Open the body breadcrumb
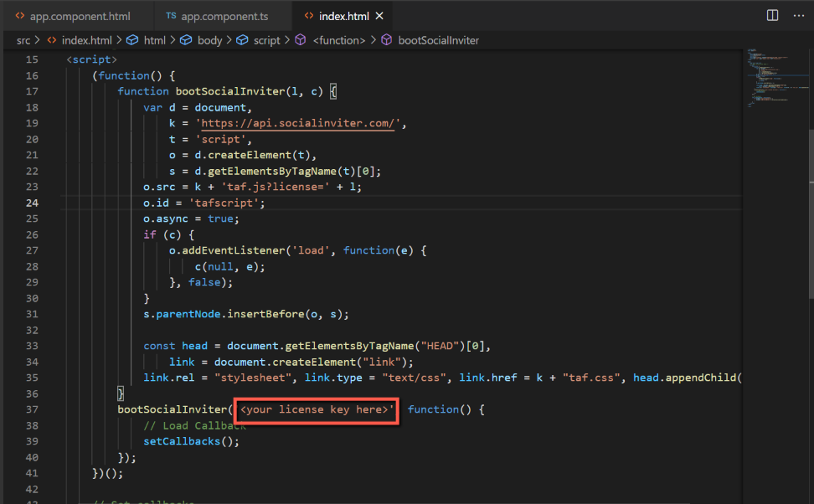Viewport: 814px width, 504px height. pos(209,40)
